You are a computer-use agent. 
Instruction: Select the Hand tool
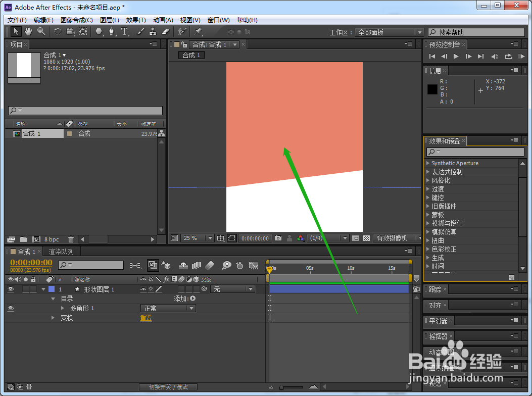28,31
